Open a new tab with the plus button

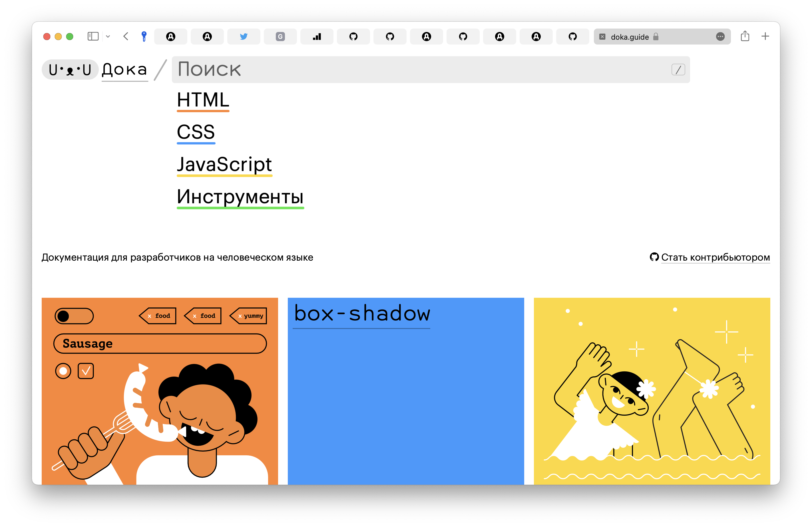point(765,36)
